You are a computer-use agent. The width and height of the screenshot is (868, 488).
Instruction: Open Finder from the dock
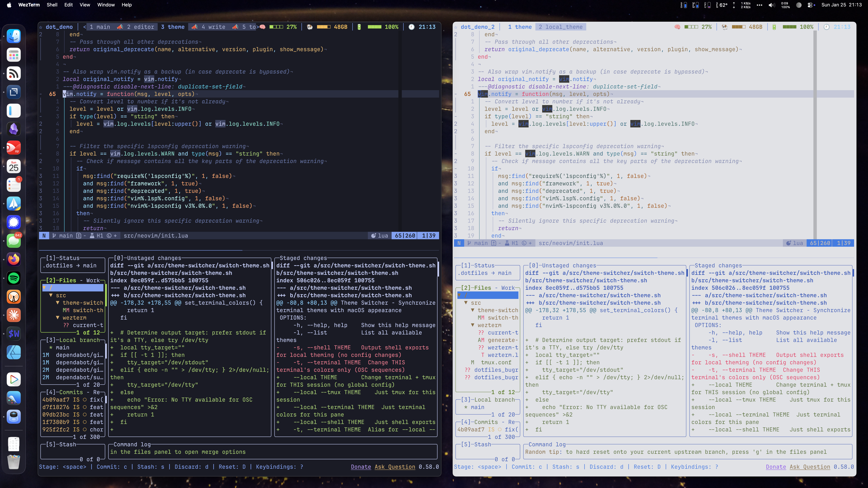[14, 36]
